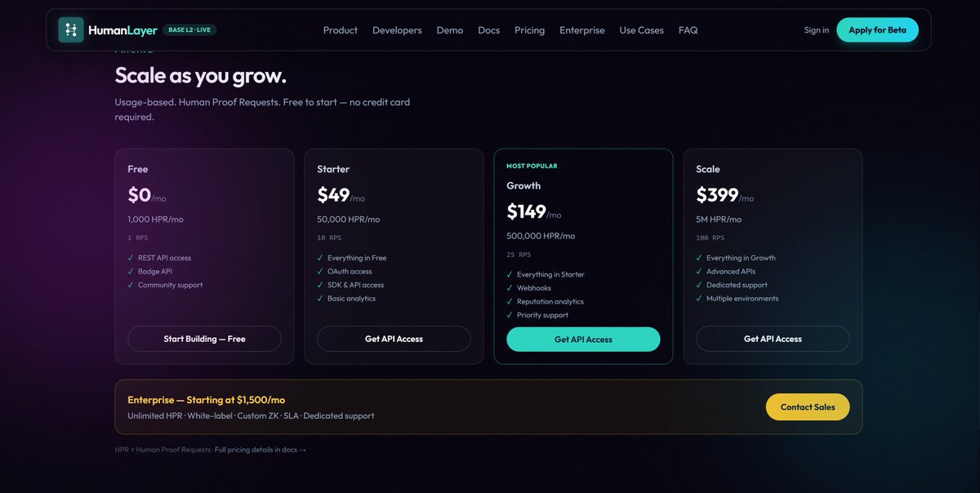
Task: Open Full pricing details in docs link
Action: (261, 450)
